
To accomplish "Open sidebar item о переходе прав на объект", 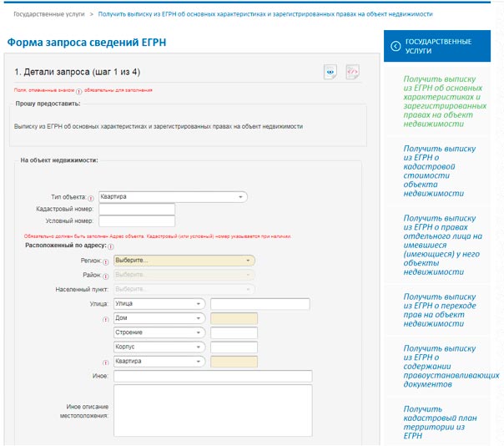I will tap(440, 310).
